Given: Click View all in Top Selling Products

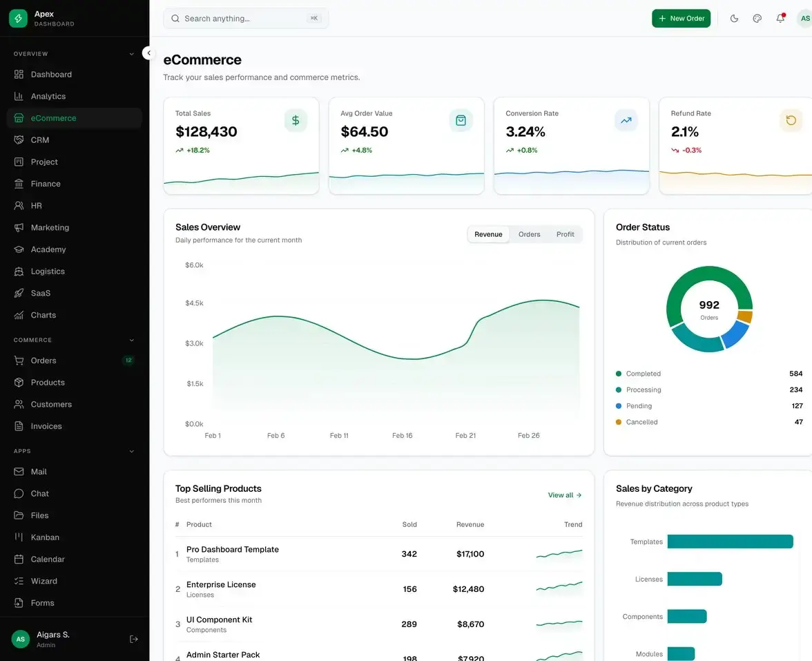Looking at the screenshot, I should point(565,495).
